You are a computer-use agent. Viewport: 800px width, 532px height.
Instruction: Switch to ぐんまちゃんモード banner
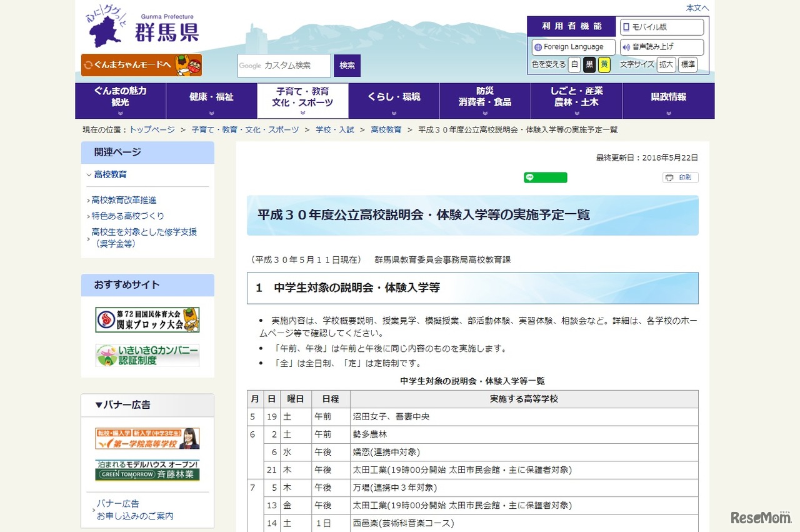(x=141, y=65)
